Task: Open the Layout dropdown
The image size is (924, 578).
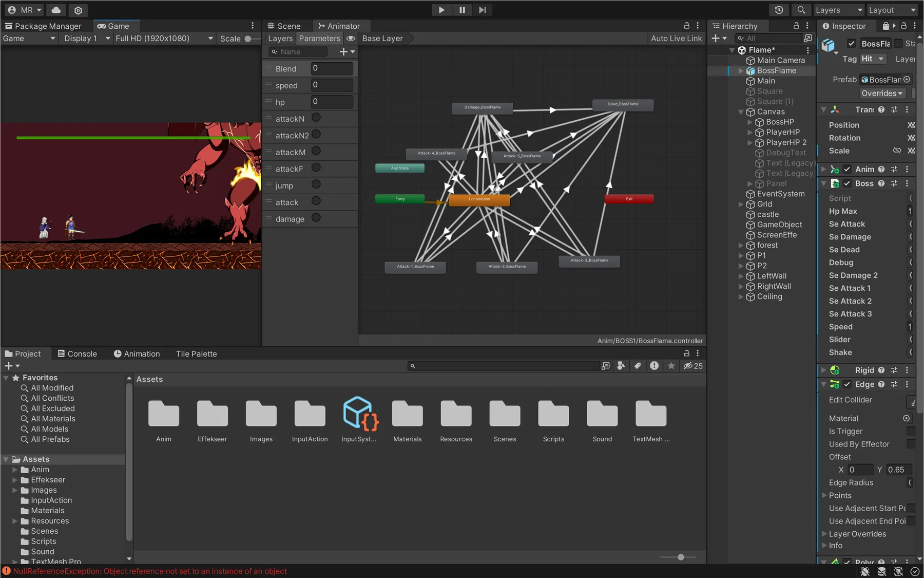Action: (x=893, y=10)
